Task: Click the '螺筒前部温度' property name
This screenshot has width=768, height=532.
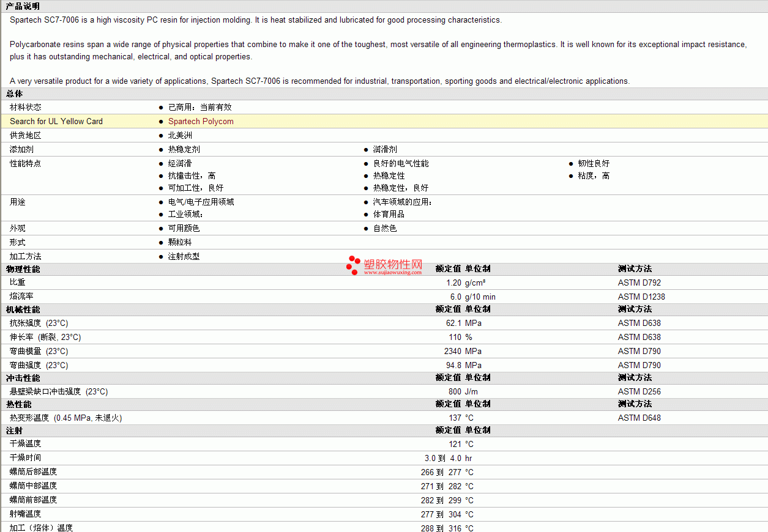Action: pyautogui.click(x=34, y=500)
